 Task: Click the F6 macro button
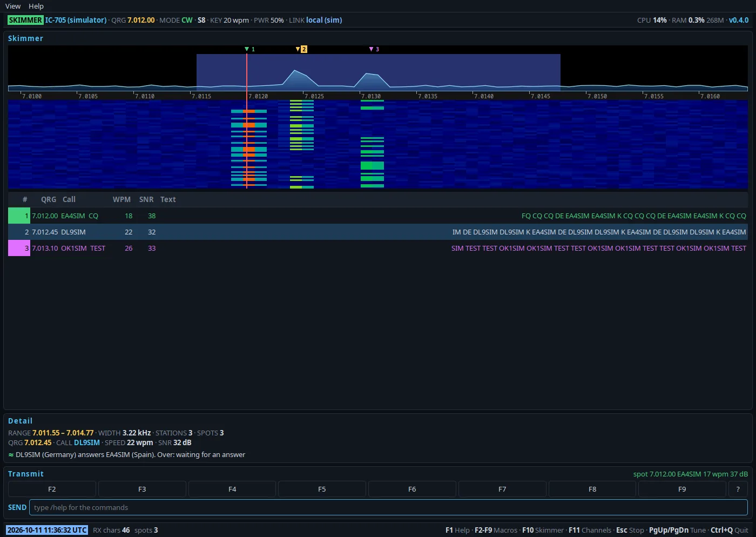tap(412, 489)
